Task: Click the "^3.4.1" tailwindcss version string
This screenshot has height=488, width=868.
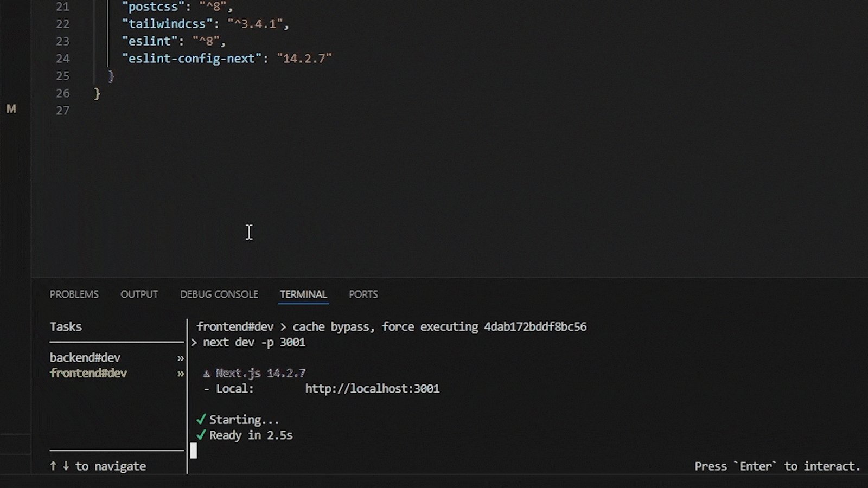Action: 255,24
